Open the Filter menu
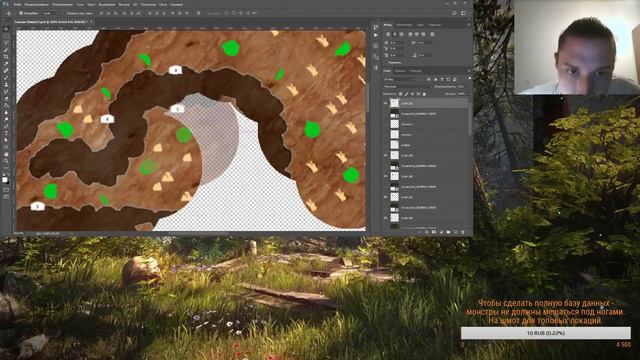Viewport: 640px width, 360px height. pos(124,4)
